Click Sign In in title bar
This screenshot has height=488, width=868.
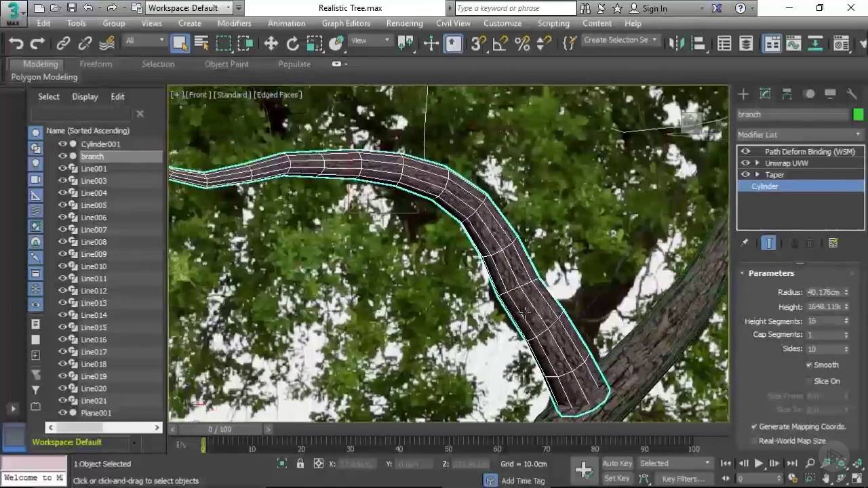654,8
